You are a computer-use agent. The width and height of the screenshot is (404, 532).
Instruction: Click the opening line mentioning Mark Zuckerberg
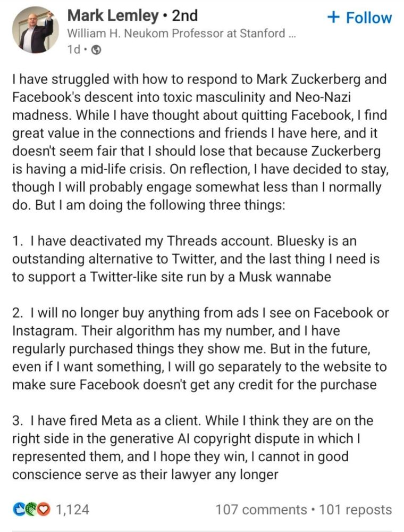[199, 79]
